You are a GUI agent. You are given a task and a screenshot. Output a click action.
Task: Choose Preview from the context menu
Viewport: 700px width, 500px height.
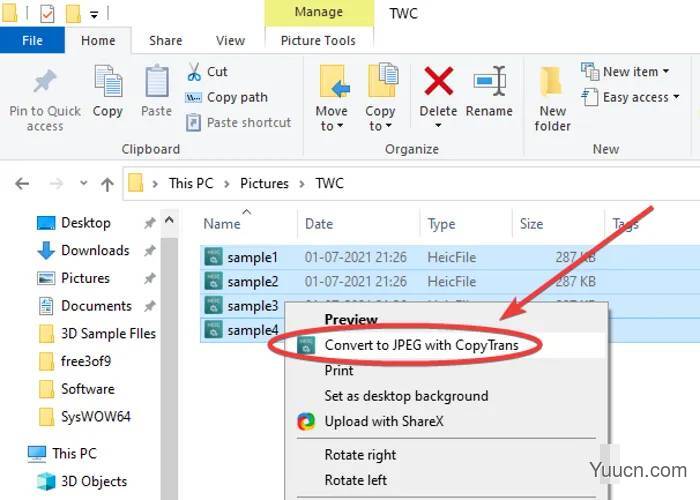click(446, 320)
